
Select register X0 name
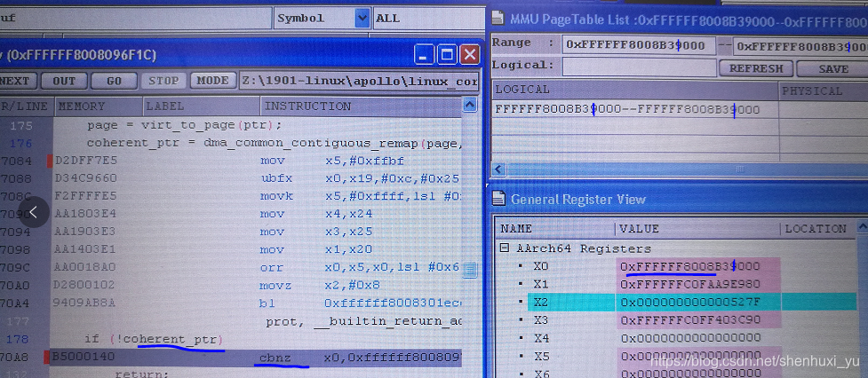coord(540,266)
